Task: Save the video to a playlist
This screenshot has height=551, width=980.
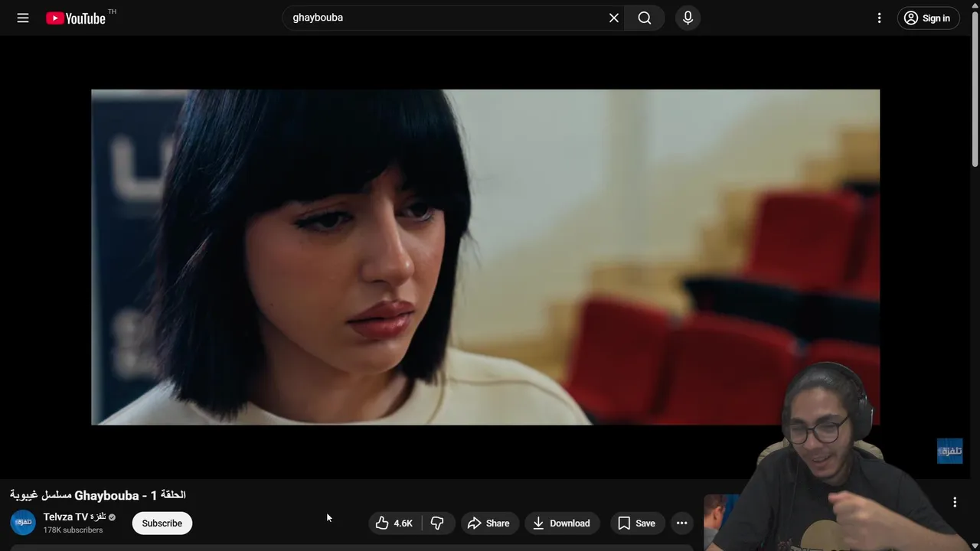Action: click(637, 523)
